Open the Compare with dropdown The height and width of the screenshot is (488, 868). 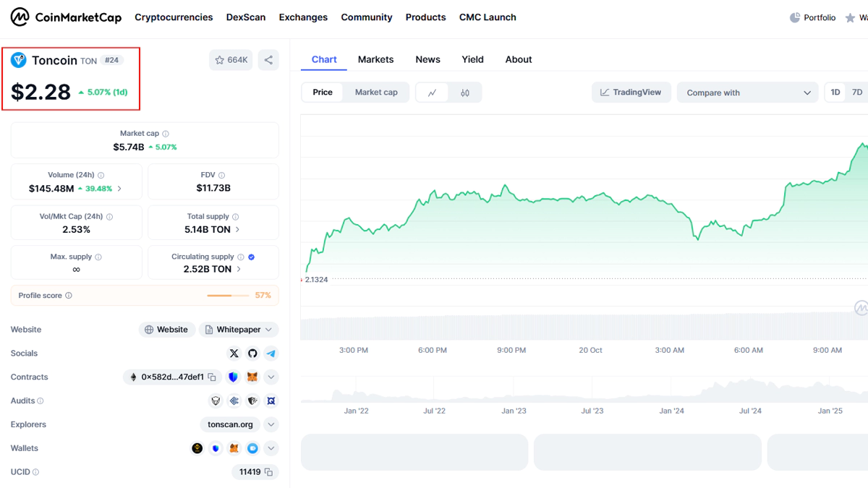(747, 93)
